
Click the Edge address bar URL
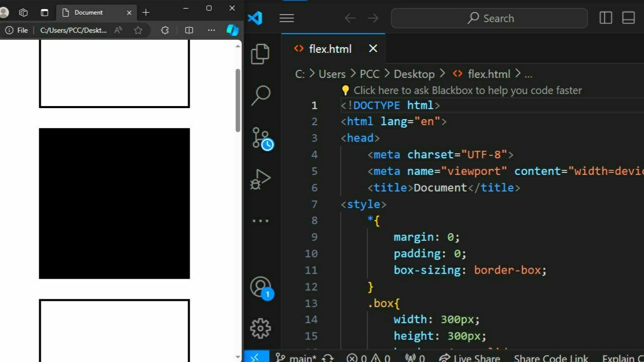[x=73, y=30]
